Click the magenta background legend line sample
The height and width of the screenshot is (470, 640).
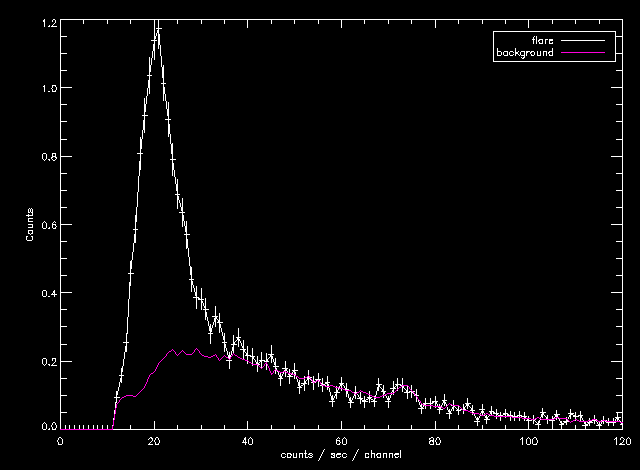pos(582,53)
